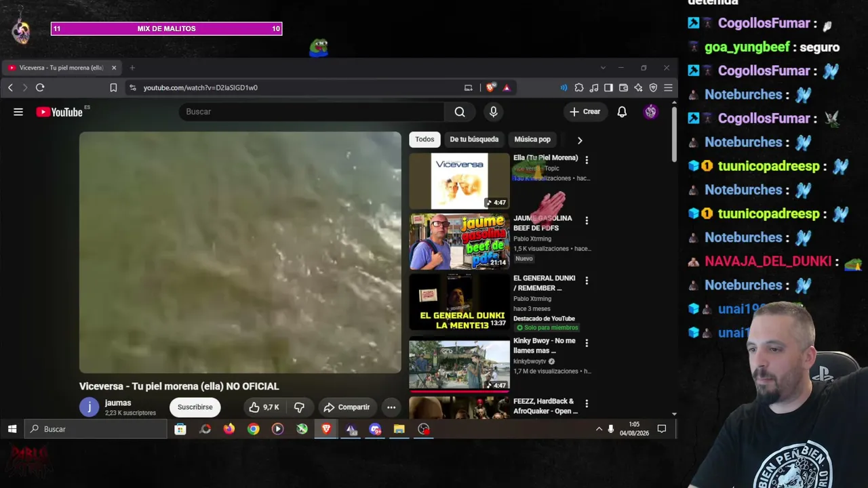This screenshot has width=868, height=488.
Task: Click the Windows taskbar Buscar box
Action: click(x=96, y=429)
